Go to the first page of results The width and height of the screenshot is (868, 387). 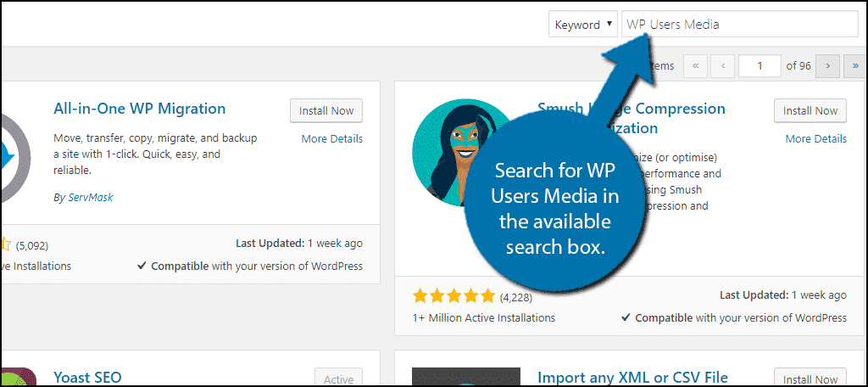695,66
